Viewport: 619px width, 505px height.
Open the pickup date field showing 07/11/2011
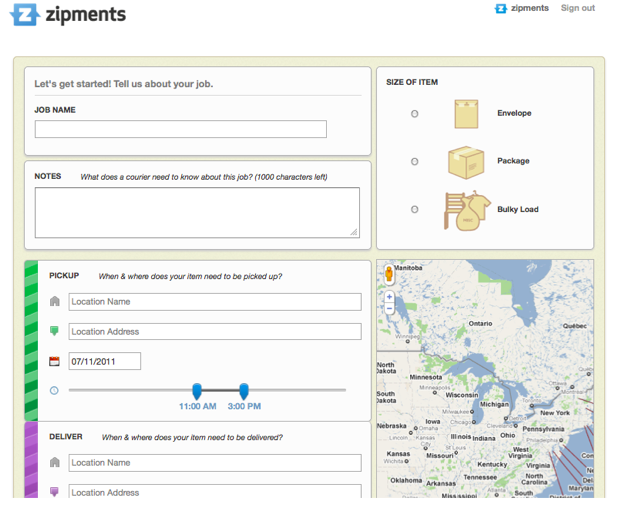(x=104, y=361)
